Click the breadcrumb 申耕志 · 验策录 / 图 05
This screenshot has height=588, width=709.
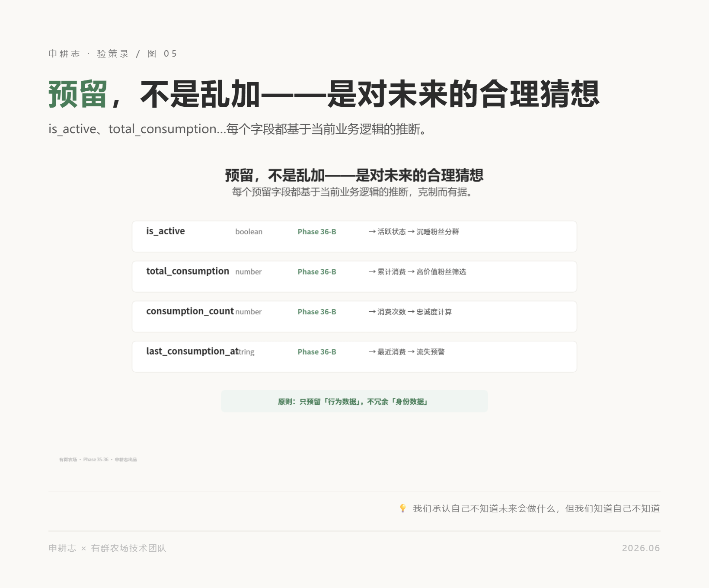point(113,54)
